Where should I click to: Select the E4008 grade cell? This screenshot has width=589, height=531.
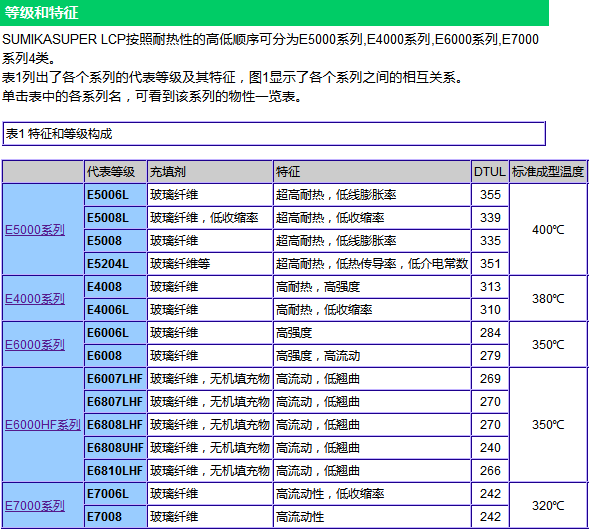115,287
